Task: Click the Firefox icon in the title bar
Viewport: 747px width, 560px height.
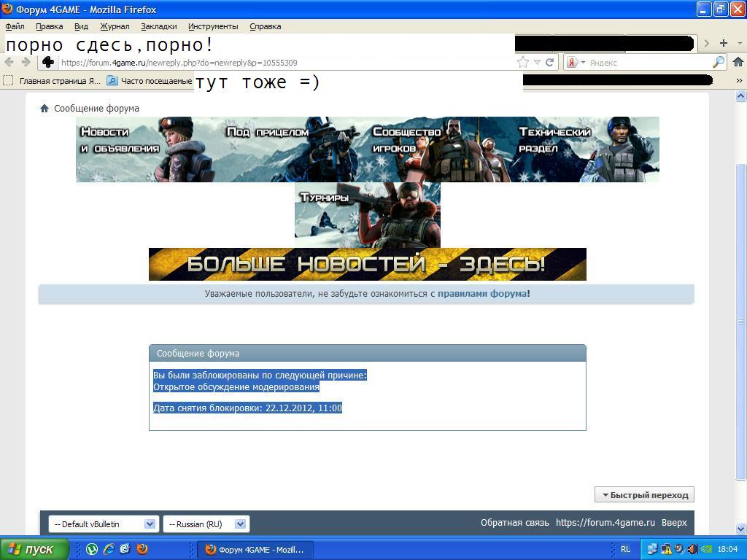Action: [x=7, y=9]
